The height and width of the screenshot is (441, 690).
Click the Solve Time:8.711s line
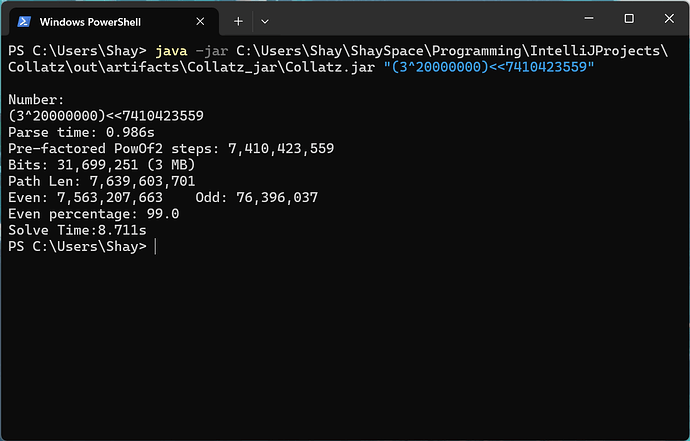76,230
